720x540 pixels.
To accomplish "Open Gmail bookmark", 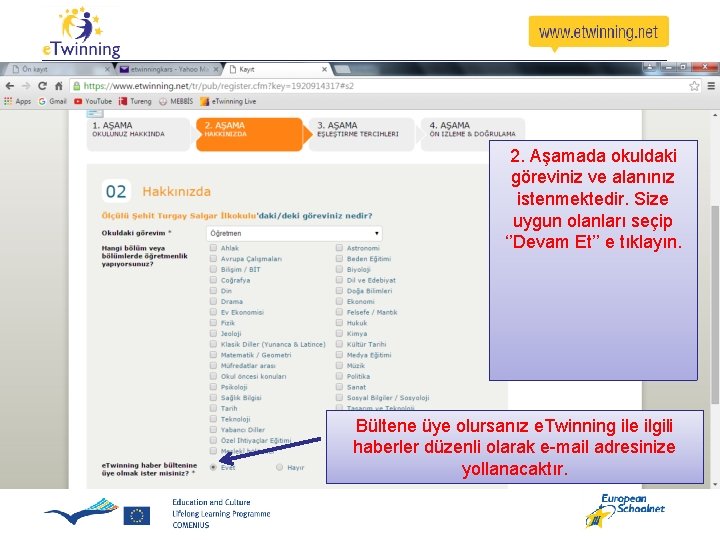I will point(52,101).
